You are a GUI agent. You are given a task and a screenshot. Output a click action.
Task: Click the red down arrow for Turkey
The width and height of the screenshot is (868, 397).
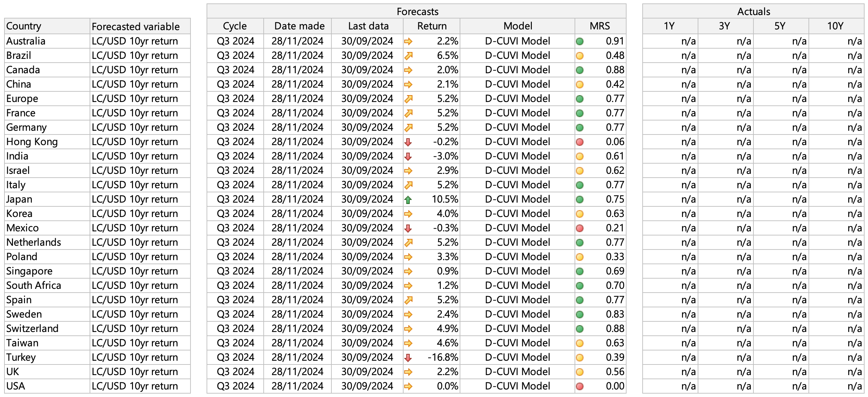tap(408, 358)
